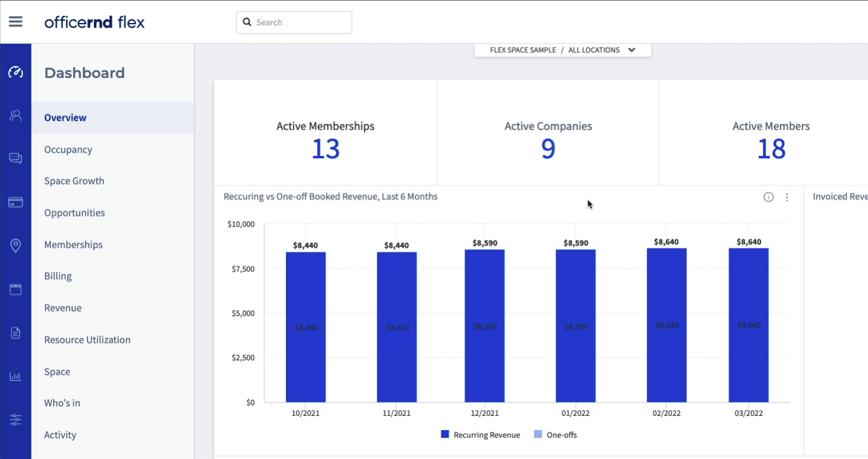Screen dimensions: 868x459
Task: Toggle the Recurring Revenue legend series
Action: pyautogui.click(x=481, y=435)
